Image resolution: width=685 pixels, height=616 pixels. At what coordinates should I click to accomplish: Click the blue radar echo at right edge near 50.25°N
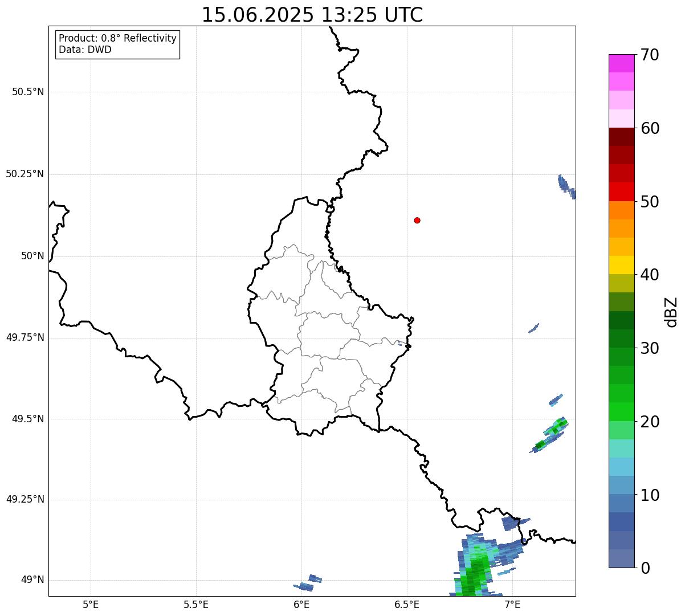coord(566,186)
